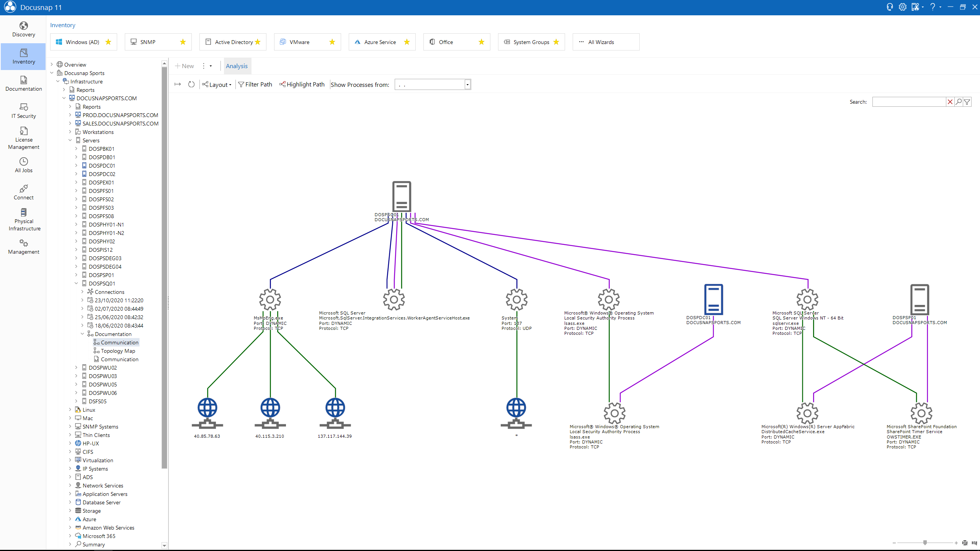This screenshot has height=551, width=980.
Task: Open the Documentation sidebar section
Action: pos(24,84)
